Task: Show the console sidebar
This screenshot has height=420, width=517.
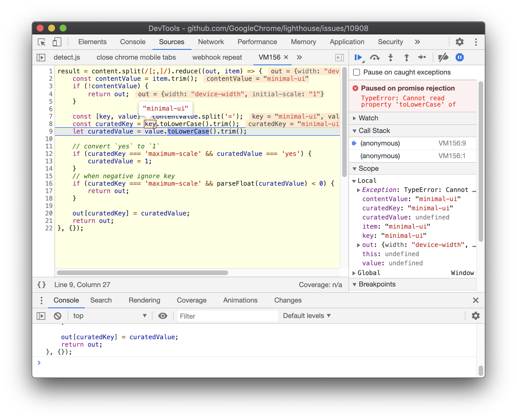Action: 41,316
